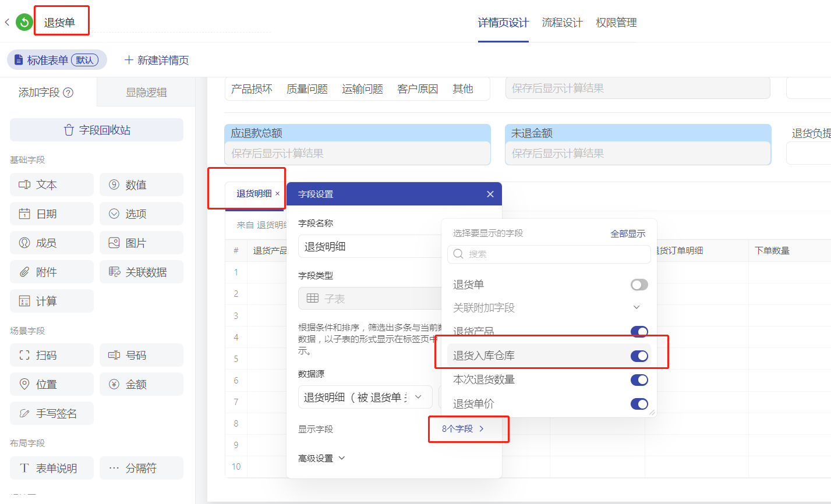The width and height of the screenshot is (831, 504).
Task: Open the 数据源 退货明细 dropdown
Action: coord(365,397)
